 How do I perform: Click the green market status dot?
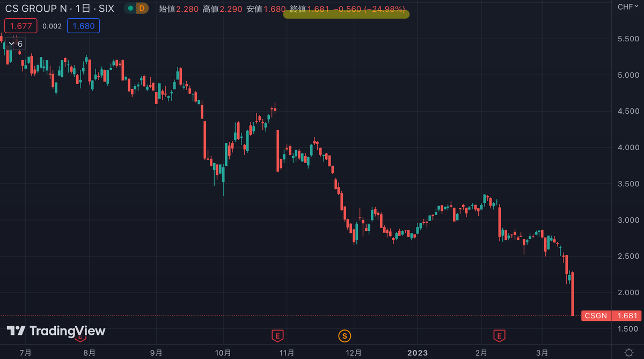[x=131, y=8]
